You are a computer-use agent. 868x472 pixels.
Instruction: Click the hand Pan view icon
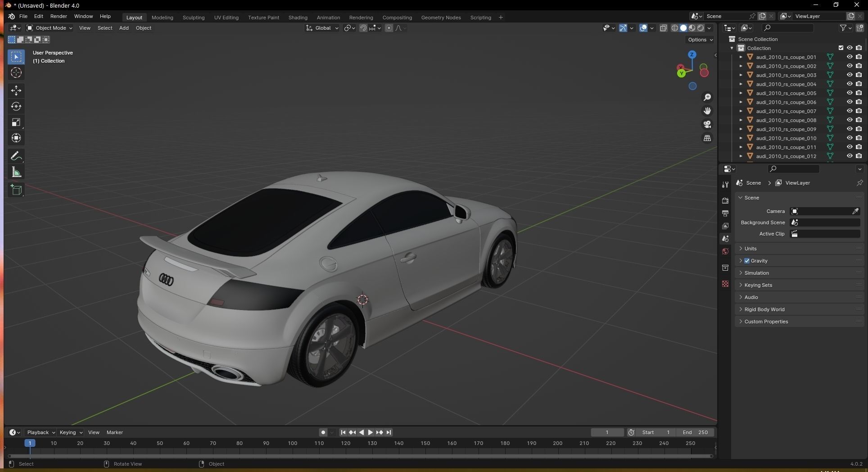[x=707, y=111]
